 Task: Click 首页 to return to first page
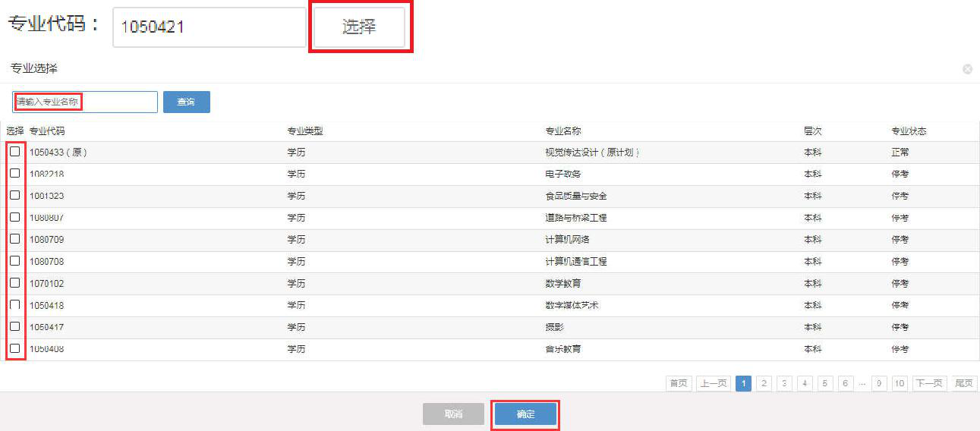(x=679, y=384)
